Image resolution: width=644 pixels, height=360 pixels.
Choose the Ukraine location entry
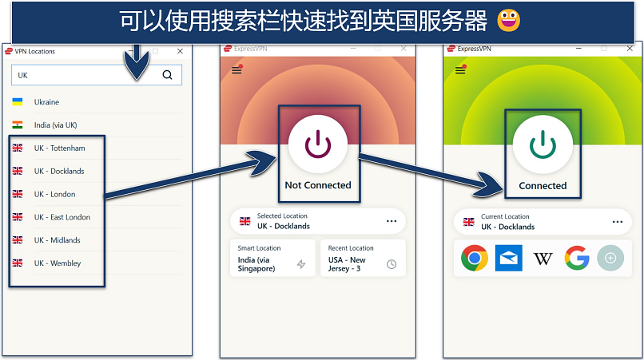tap(97, 102)
